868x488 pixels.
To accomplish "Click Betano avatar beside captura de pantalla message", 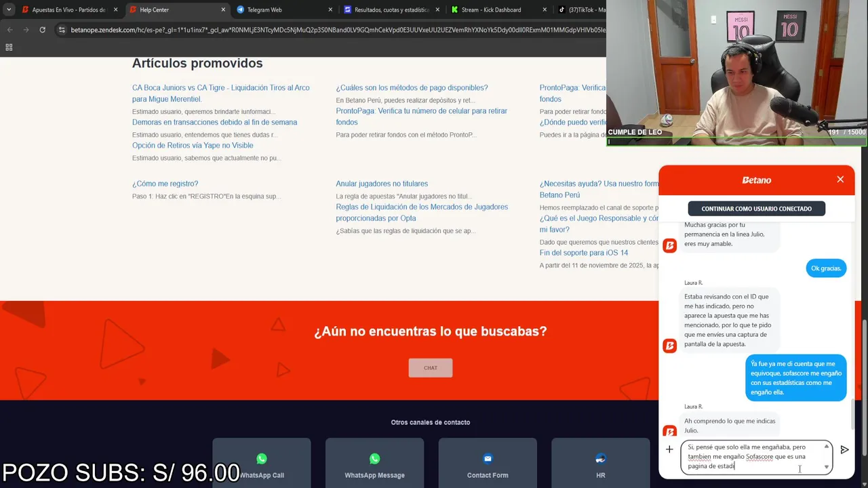I will [x=669, y=346].
